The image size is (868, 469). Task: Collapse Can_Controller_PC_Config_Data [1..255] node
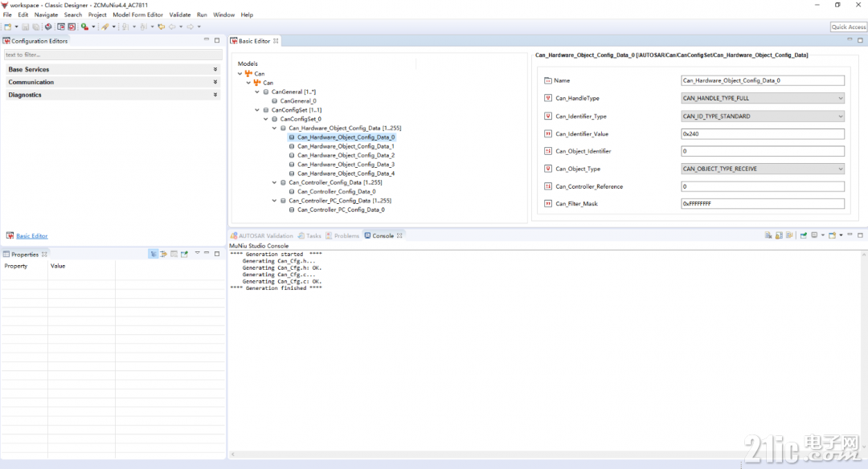click(274, 201)
